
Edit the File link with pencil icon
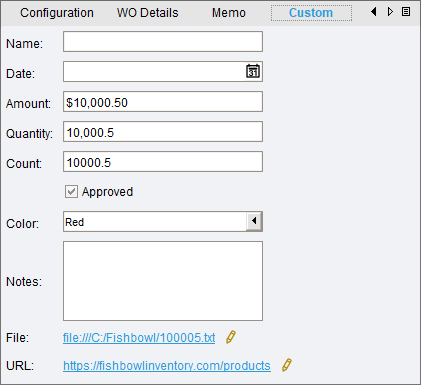pos(231,337)
